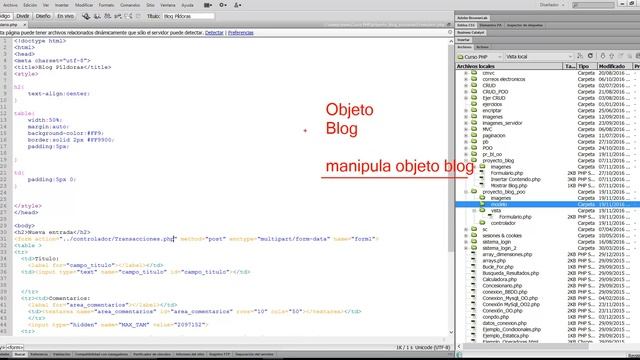The width and height of the screenshot is (640, 360).
Task: Click the Preferencias link
Action: point(240,33)
